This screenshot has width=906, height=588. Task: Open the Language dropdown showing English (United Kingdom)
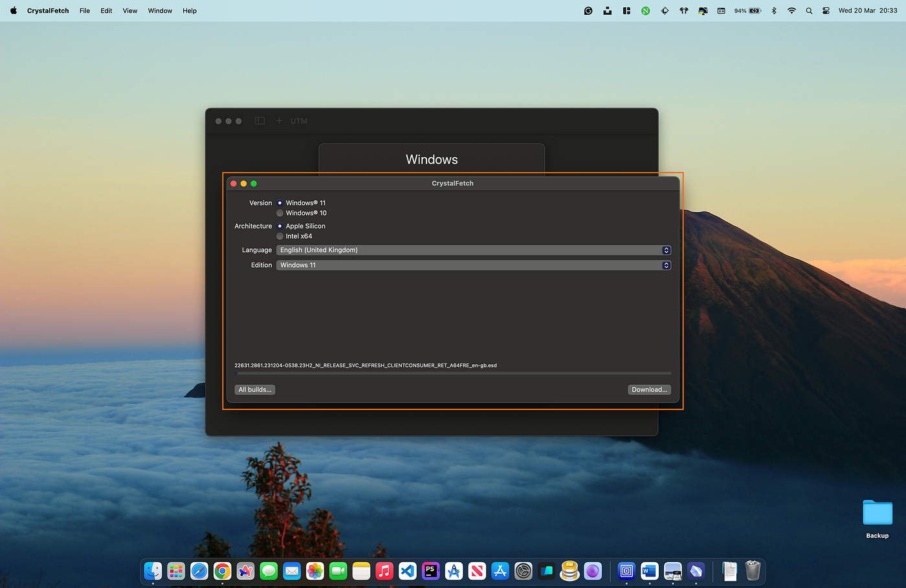473,250
